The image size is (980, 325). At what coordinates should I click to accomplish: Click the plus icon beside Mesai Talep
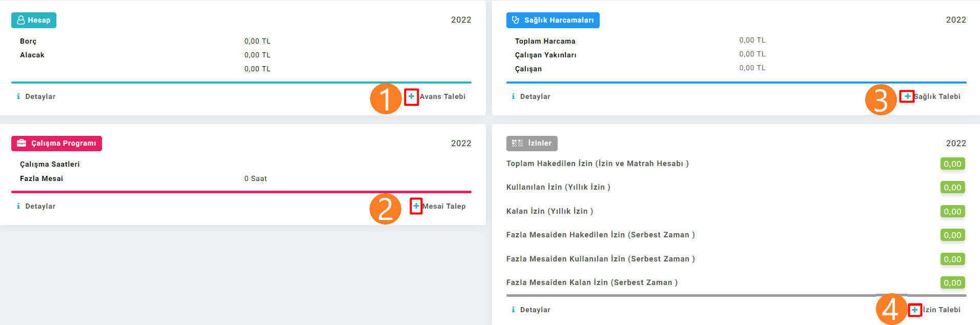tap(416, 206)
